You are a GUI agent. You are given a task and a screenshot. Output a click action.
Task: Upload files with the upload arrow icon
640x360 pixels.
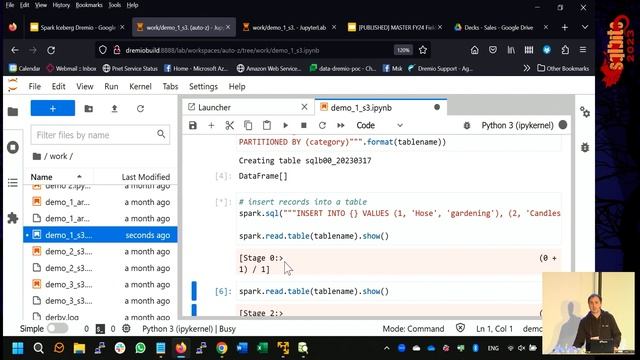[115, 109]
